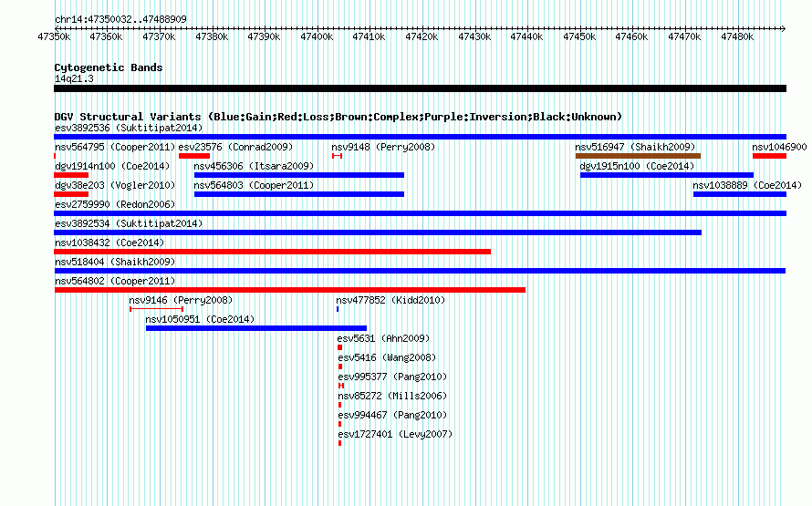Click the nsv9146 (Perry2008) red interval line
Viewport: 812px width, 506px height.
click(x=156, y=309)
